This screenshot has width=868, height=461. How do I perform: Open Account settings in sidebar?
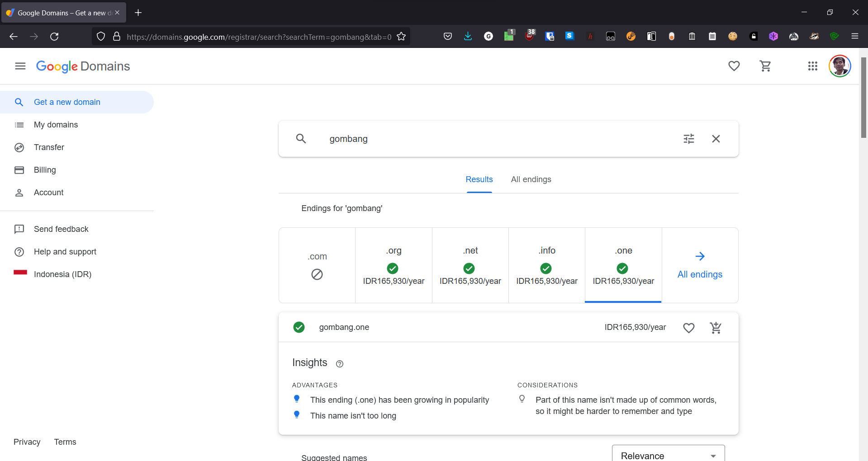pyautogui.click(x=77, y=193)
